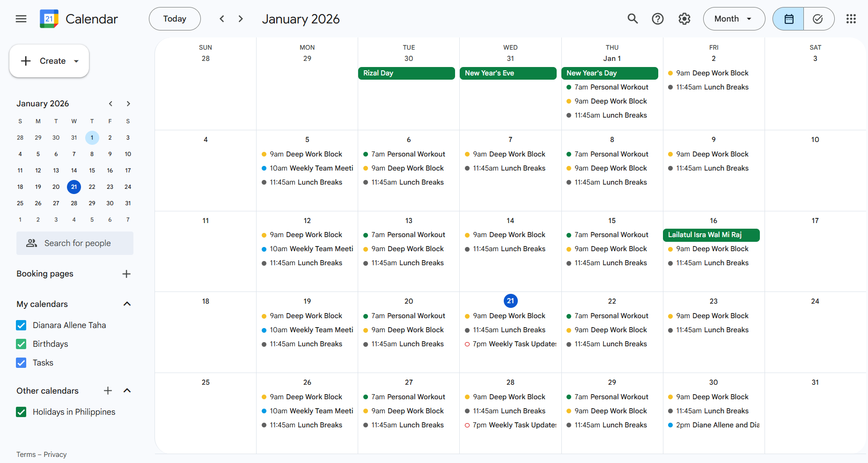Collapse the My calendars section
868x463 pixels.
127,304
